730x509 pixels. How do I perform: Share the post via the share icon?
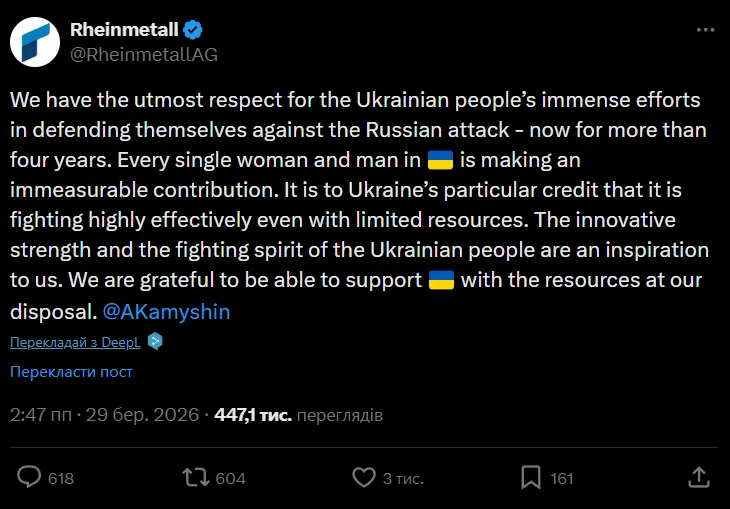pos(699,477)
